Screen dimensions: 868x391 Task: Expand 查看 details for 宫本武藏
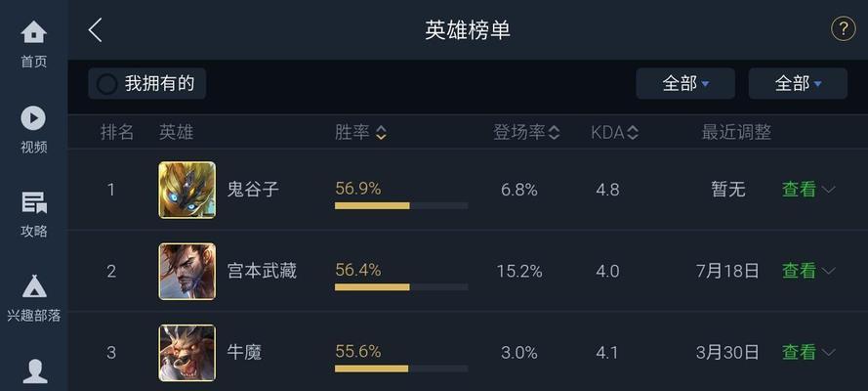(808, 271)
